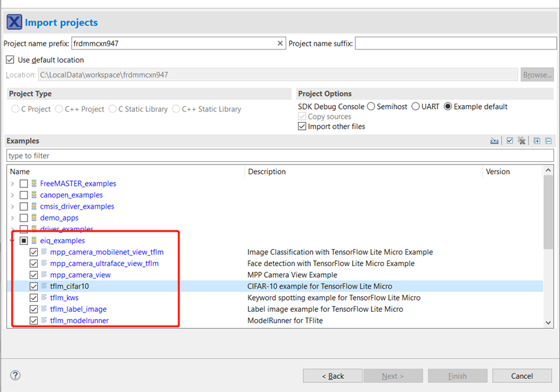Select the mpp_camera_view example
Viewport: 560px width, 392px height.
point(80,275)
